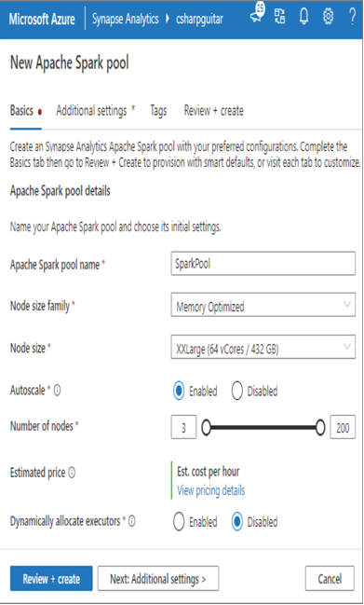The height and width of the screenshot is (605, 364).
Task: Expand the Node size family dropdown
Action: (x=263, y=305)
